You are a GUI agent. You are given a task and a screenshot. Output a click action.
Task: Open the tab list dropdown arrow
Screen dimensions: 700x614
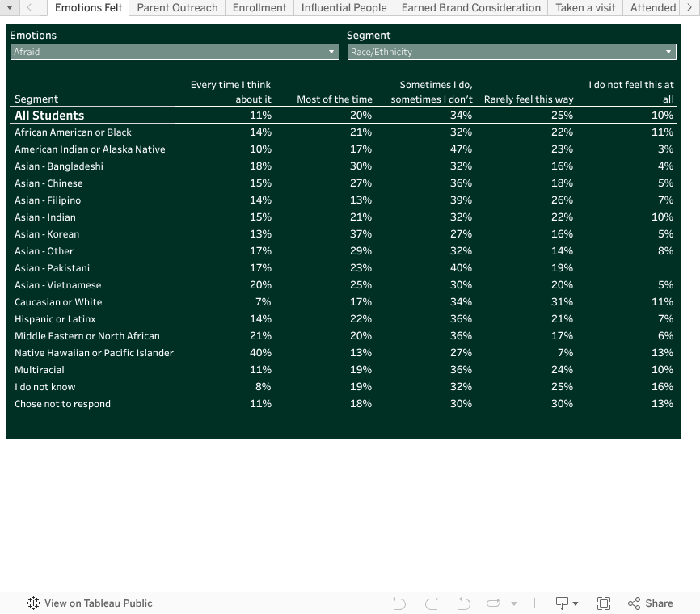point(9,8)
